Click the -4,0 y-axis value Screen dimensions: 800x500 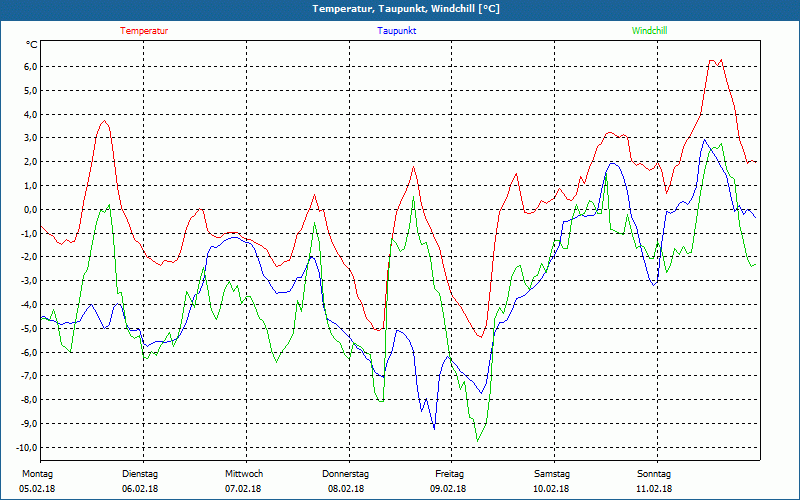tap(28, 305)
